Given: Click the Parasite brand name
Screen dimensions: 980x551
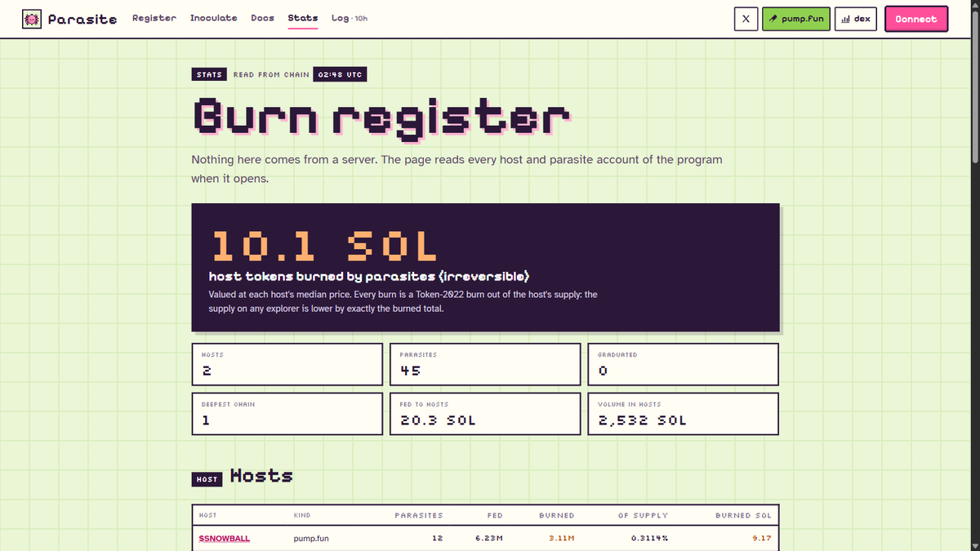Looking at the screenshot, I should tap(82, 19).
